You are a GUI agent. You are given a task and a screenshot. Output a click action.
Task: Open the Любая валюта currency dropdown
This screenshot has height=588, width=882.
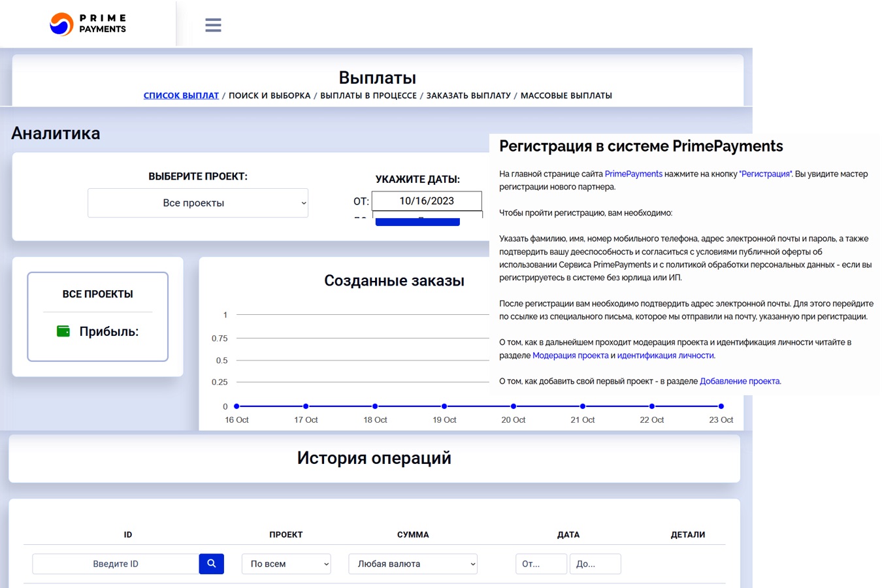[413, 564]
